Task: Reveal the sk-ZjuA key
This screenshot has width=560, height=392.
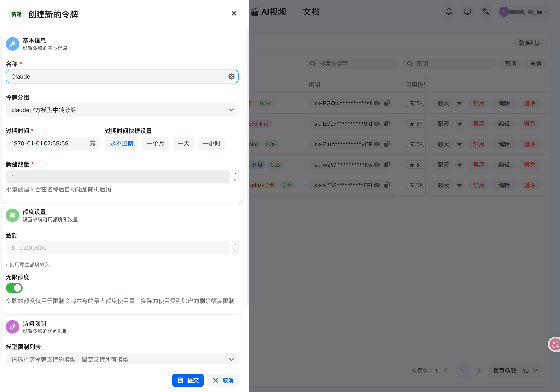Action: point(377,144)
